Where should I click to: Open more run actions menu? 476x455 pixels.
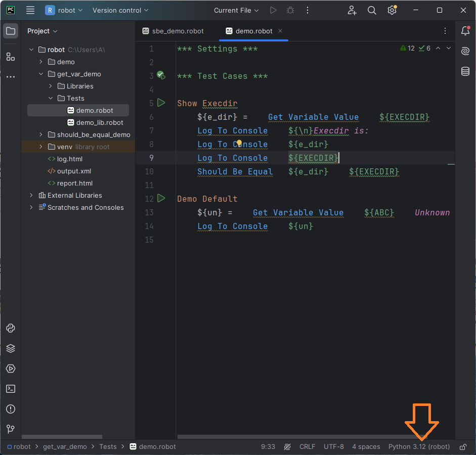pyautogui.click(x=308, y=10)
